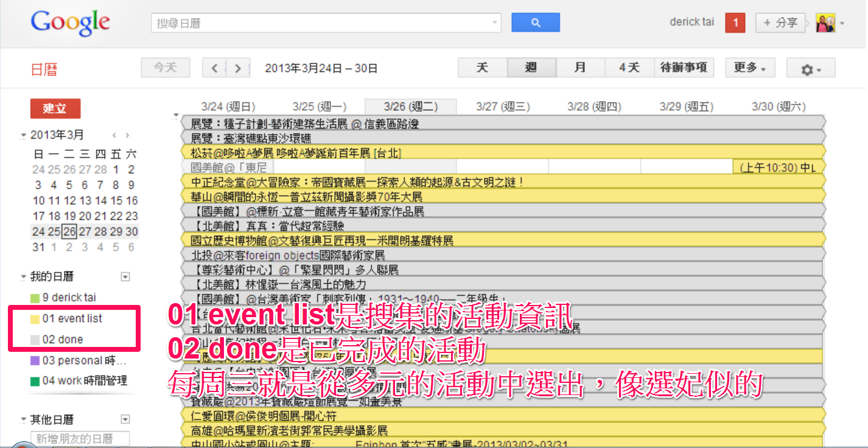Open the 3/27 (週三) day header

[x=503, y=107]
